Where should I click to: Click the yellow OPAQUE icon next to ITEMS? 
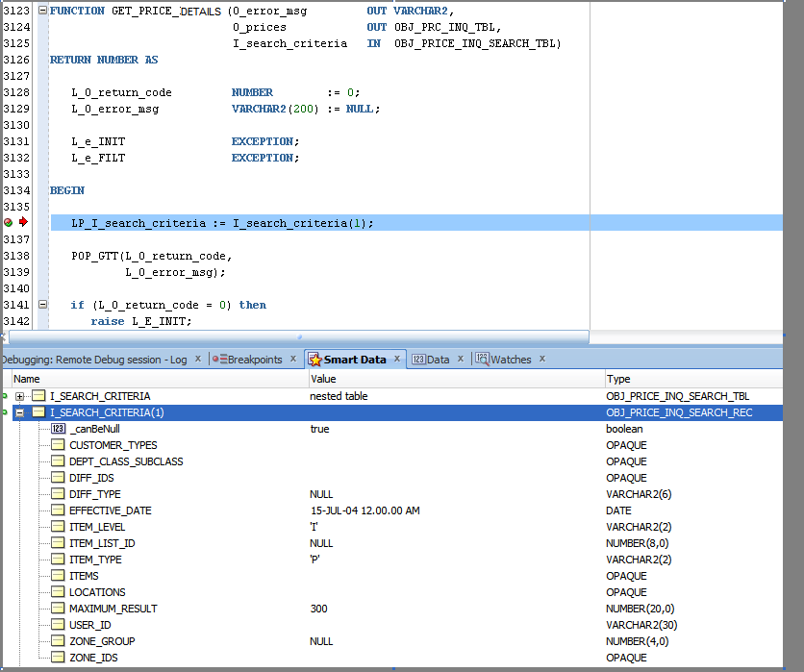click(58, 576)
